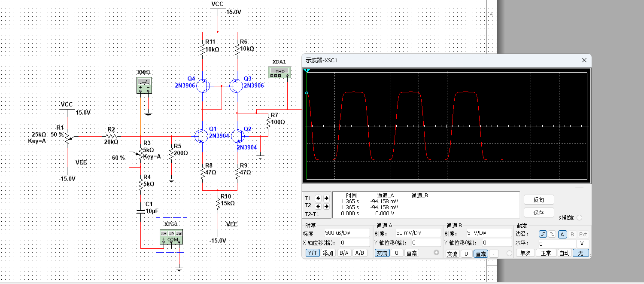Select resistor R2 20kΩ
Viewport: 644px width, 284px height.
pyautogui.click(x=111, y=136)
